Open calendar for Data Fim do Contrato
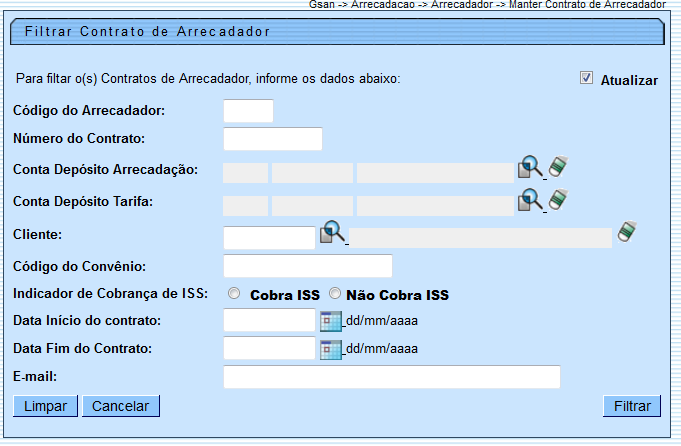Image resolution: width=681 pixels, height=446 pixels. pyautogui.click(x=331, y=350)
